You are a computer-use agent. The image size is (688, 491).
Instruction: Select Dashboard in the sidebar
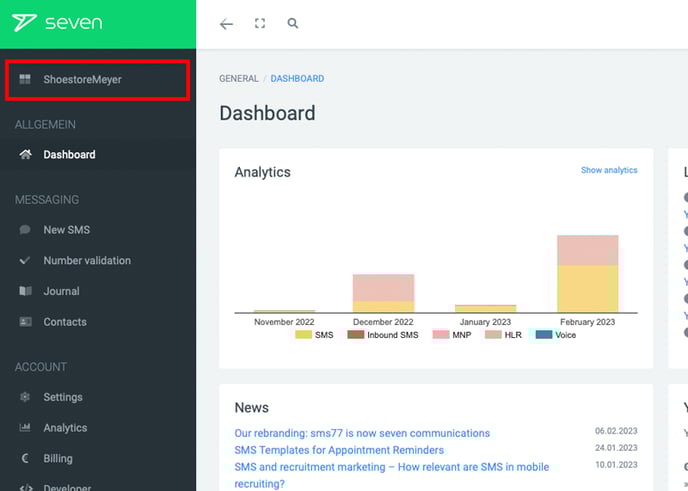point(69,155)
